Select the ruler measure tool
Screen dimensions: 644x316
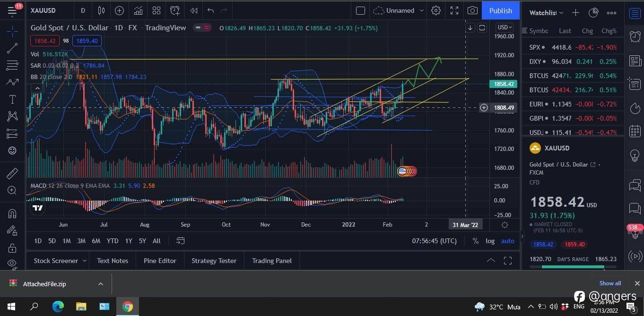click(x=12, y=174)
